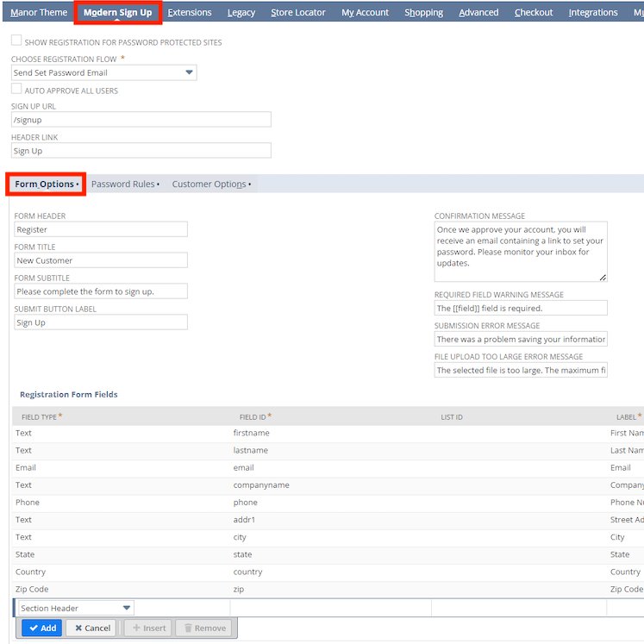
Task: Select the phone field ID cell
Action: 331,503
